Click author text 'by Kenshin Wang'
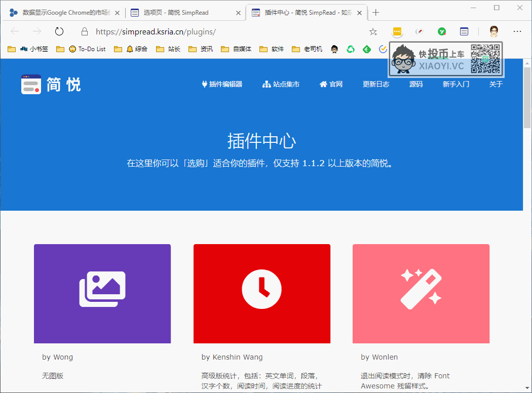 pos(232,357)
